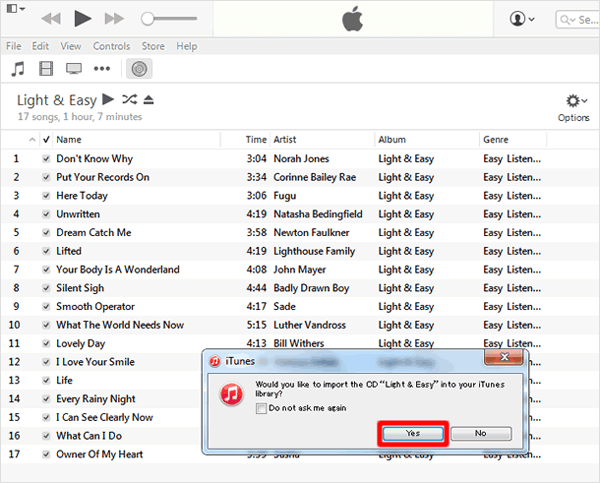The height and width of the screenshot is (483, 600).
Task: Uncheck the song Here Today
Action: click(x=46, y=196)
